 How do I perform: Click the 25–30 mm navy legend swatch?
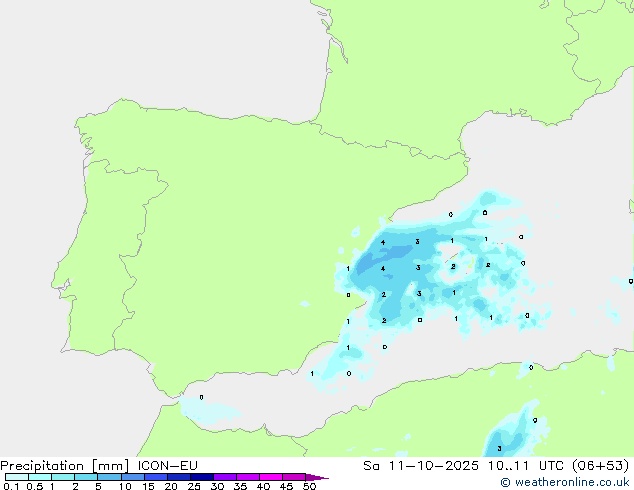coord(202,477)
